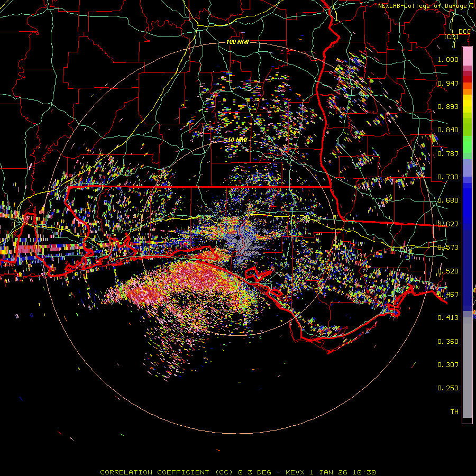
Task: Select the NEXLAB-College of DuPage credit text
Action: coord(427,6)
